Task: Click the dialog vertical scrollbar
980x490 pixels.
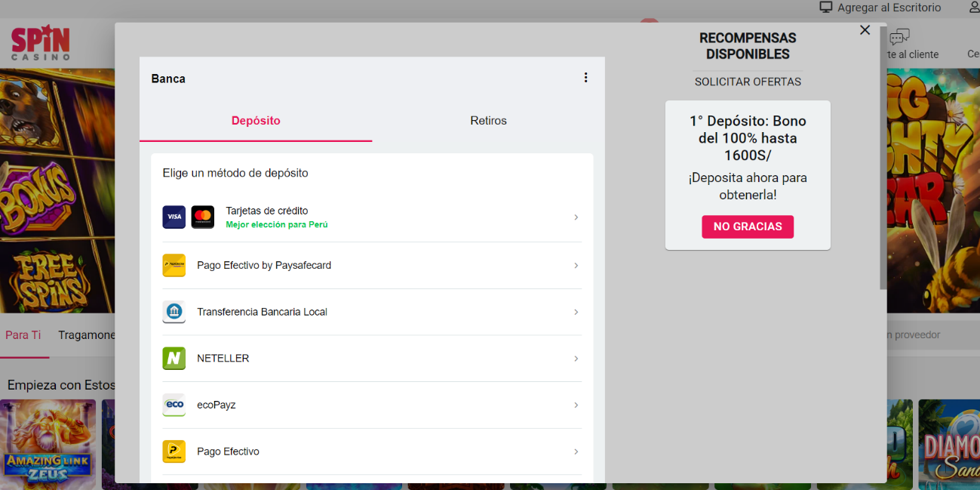Action: point(883,159)
